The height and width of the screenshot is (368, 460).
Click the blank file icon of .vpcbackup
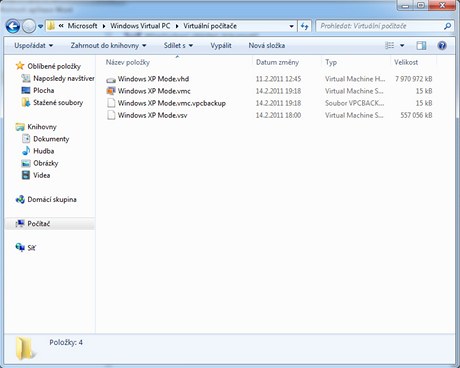point(111,103)
